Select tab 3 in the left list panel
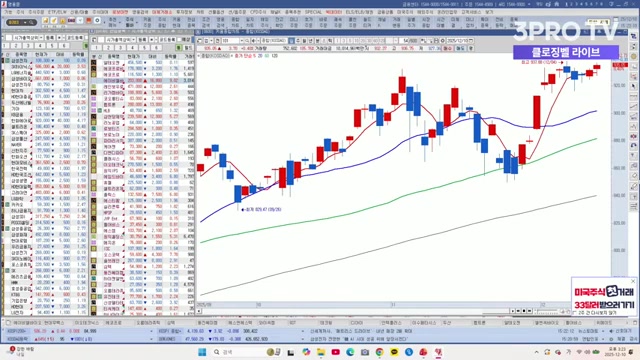640x360 pixels. (29, 46)
